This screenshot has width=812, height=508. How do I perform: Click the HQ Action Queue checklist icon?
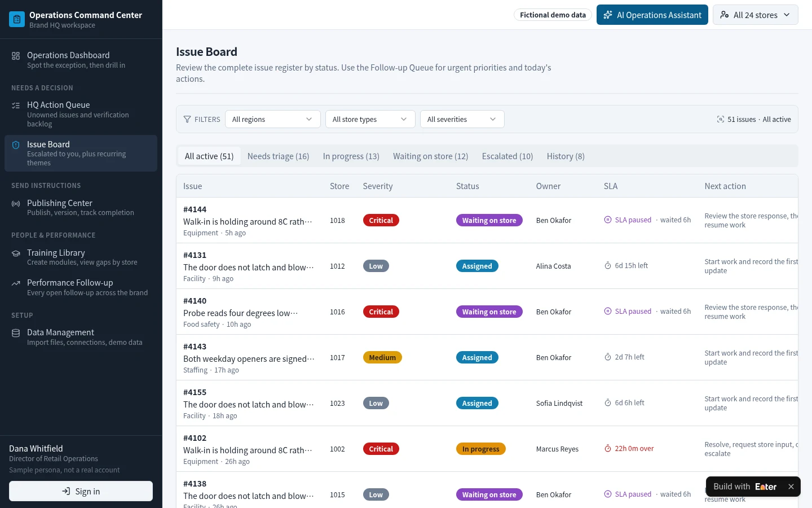pyautogui.click(x=16, y=106)
